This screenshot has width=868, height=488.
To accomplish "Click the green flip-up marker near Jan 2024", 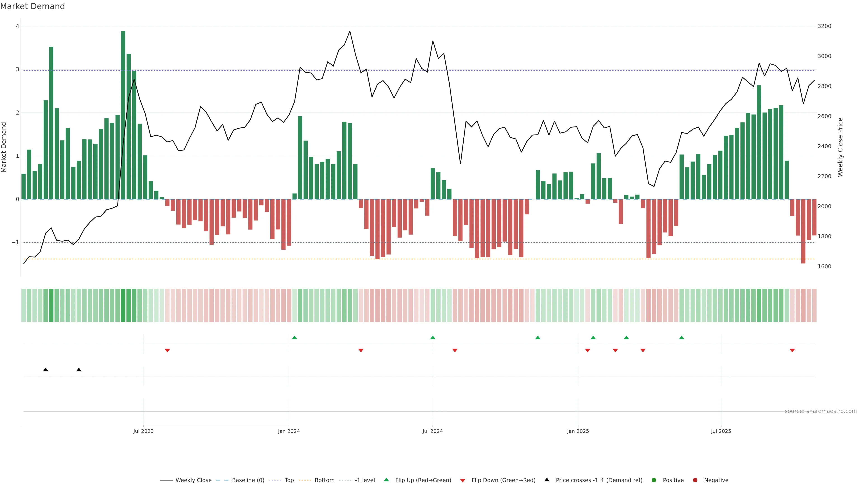I will pyautogui.click(x=295, y=338).
